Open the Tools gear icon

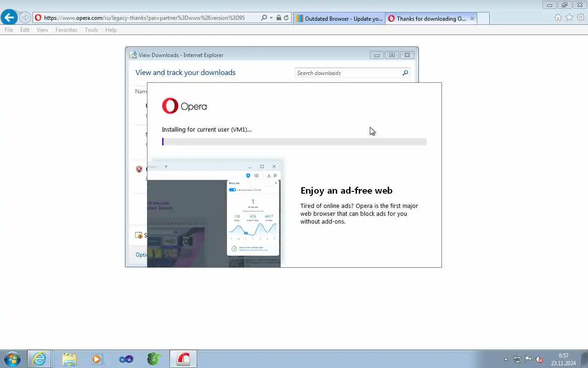(581, 17)
